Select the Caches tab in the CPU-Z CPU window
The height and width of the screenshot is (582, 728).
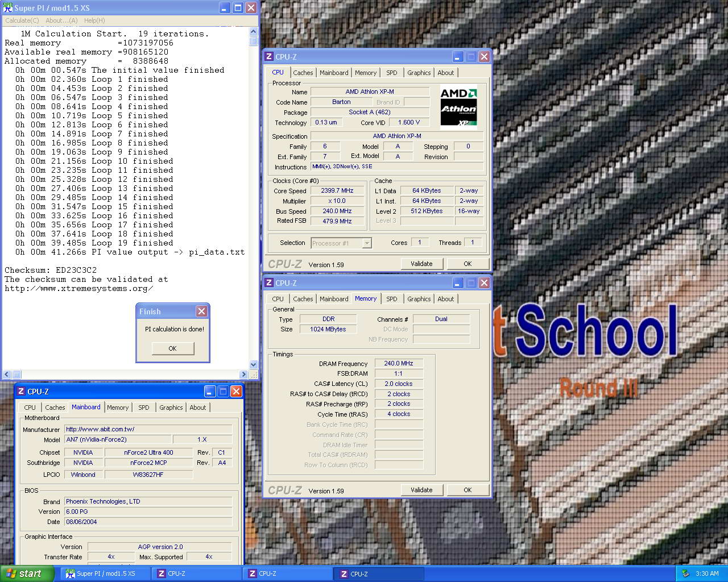pyautogui.click(x=303, y=73)
